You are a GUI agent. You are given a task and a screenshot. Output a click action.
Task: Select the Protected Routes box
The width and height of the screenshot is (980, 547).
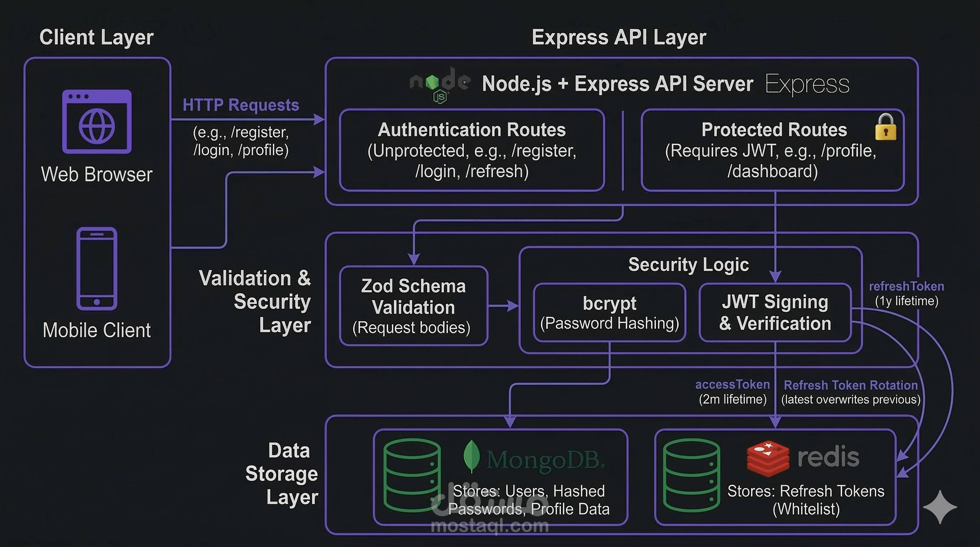coord(772,150)
